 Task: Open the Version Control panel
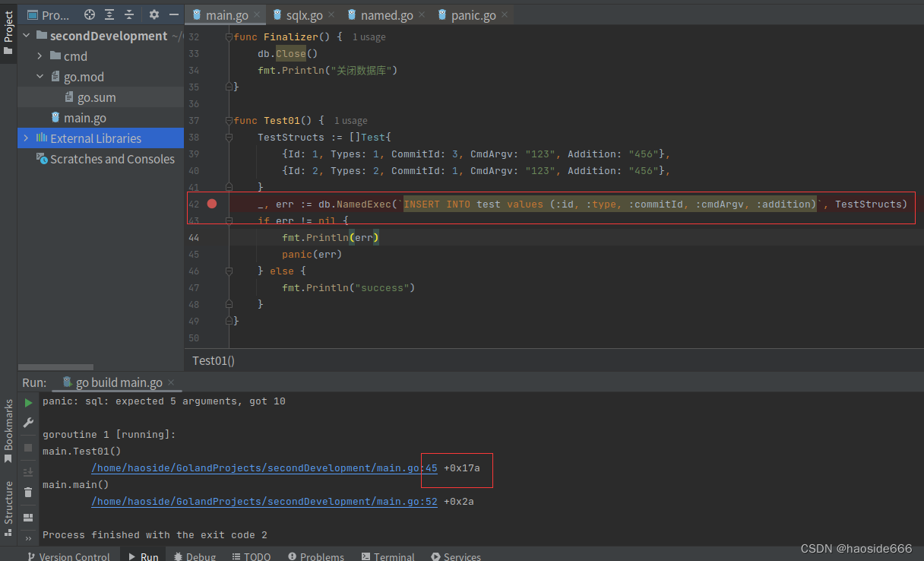[x=68, y=556]
